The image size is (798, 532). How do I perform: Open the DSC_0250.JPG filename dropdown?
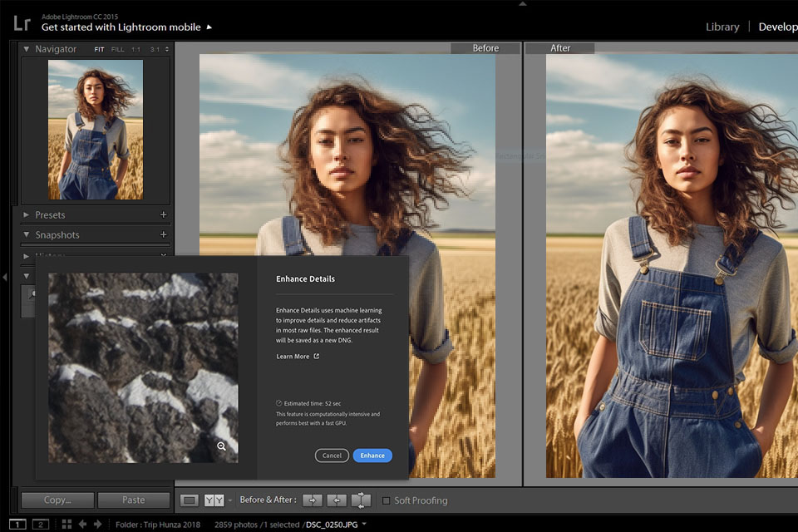(364, 524)
